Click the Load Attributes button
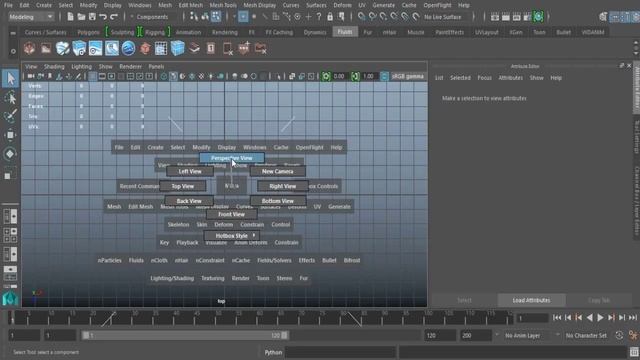The image size is (640, 360). pos(531,300)
